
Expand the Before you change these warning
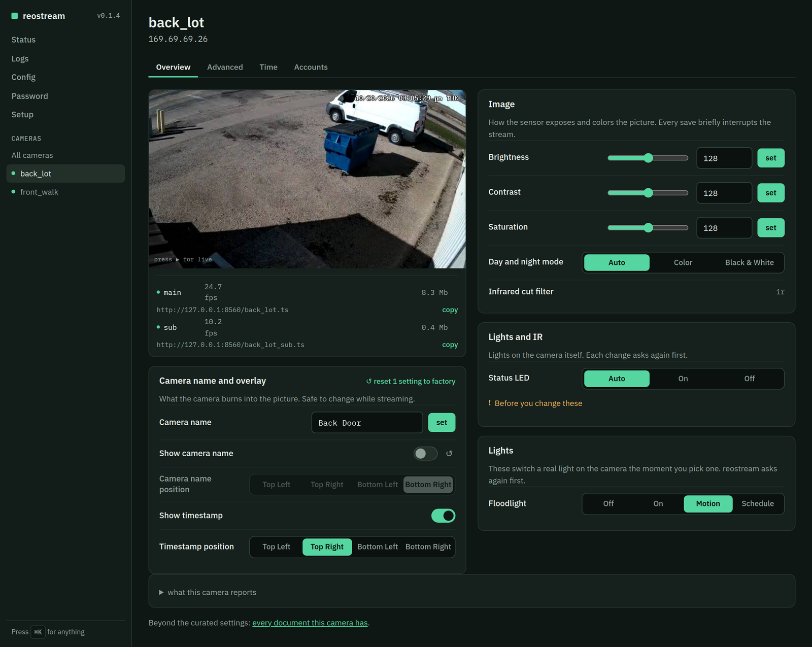535,403
